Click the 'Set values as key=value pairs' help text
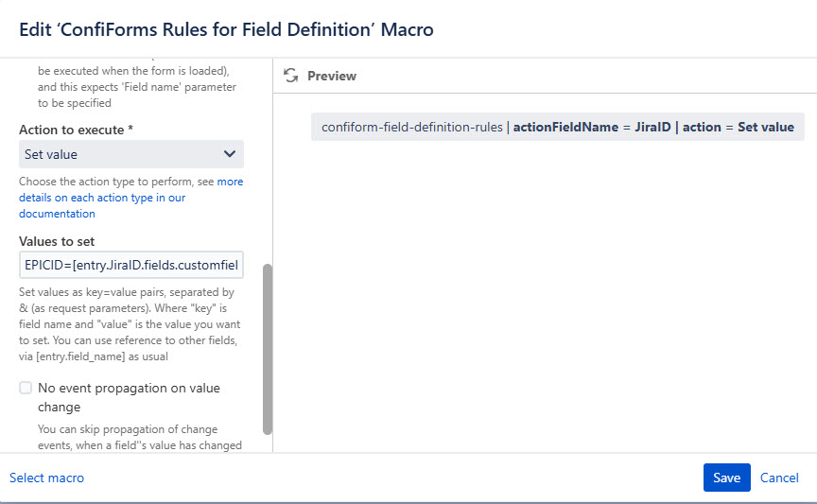This screenshot has width=817, height=504. pos(130,324)
